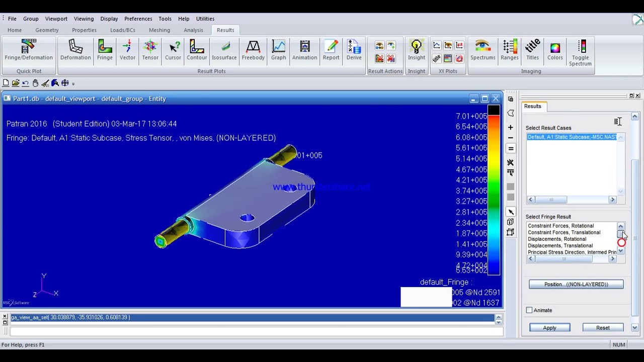The image size is (644, 362).
Task: Open the Graph result plot
Action: tap(278, 50)
